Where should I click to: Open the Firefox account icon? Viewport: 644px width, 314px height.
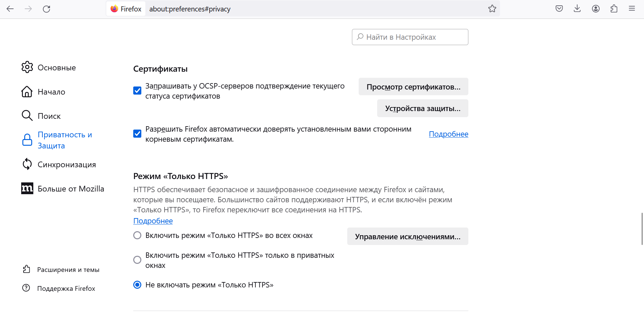[x=596, y=9]
